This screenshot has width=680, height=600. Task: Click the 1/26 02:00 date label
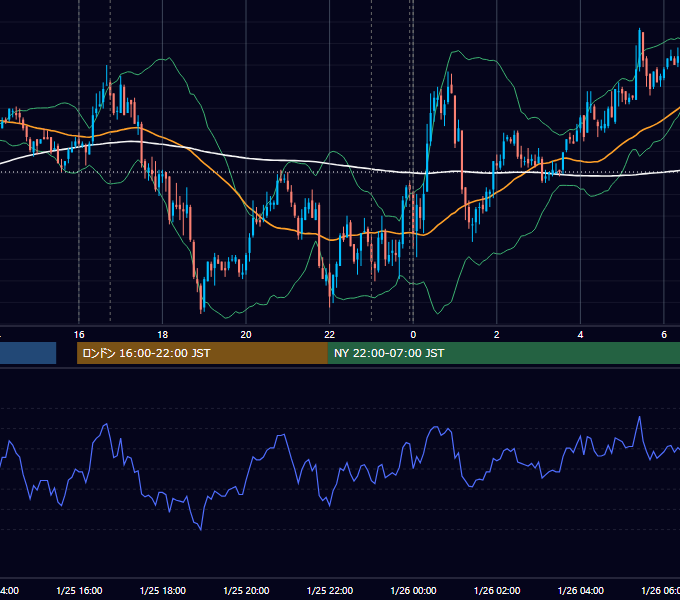pyautogui.click(x=497, y=590)
